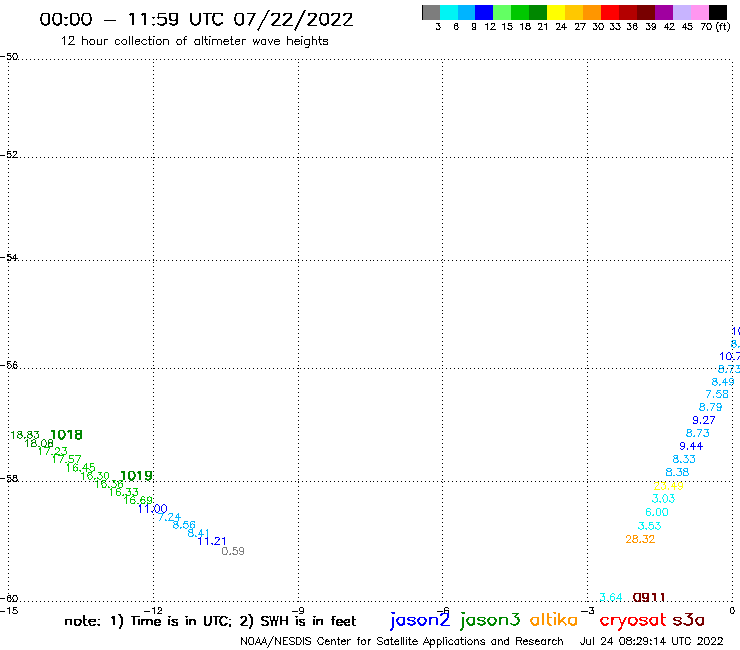The height and width of the screenshot is (650, 740).
Task: Click the '70 (ft)' color scale label
Action: pos(715,27)
